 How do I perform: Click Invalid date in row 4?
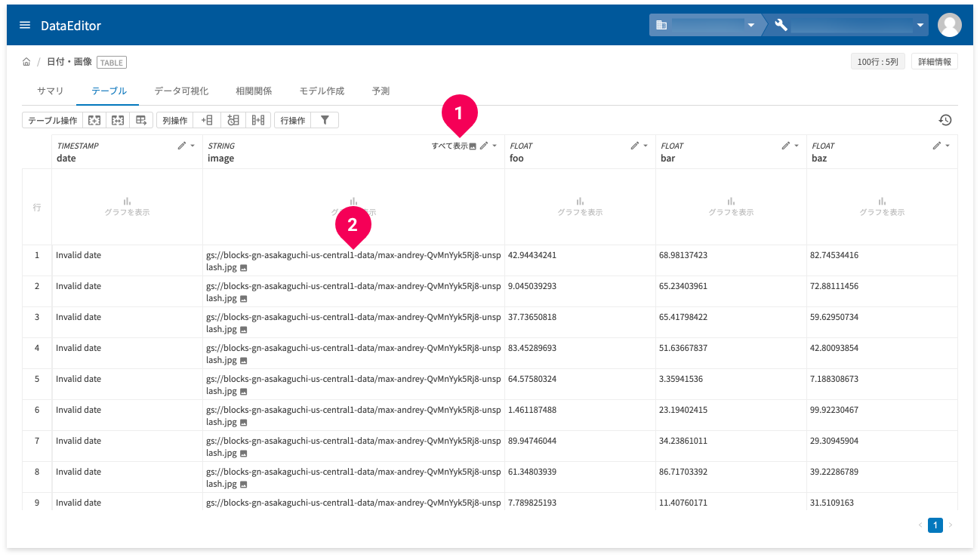pos(79,348)
